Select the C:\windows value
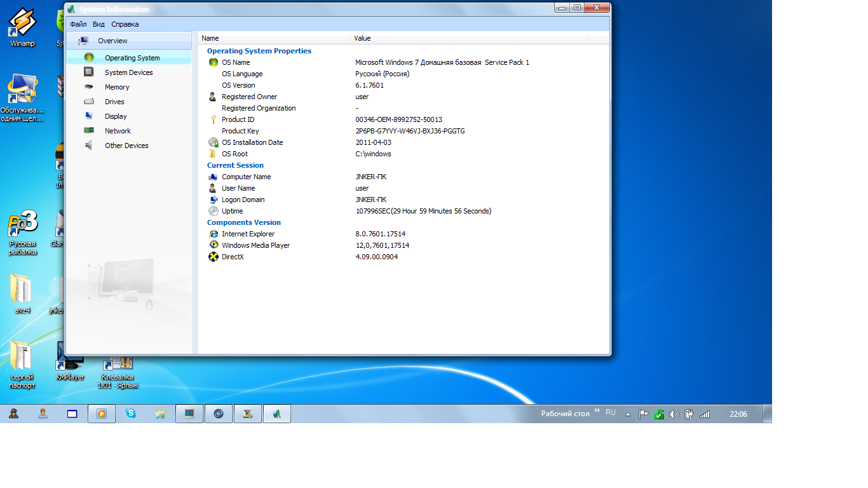Screen dimensions: 868x488 [373, 154]
